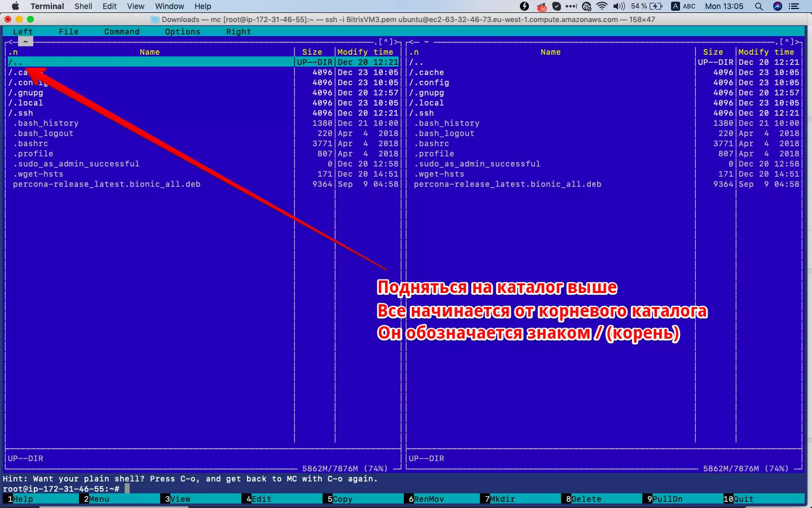The width and height of the screenshot is (812, 508).
Task: Open the File dropdown menu
Action: pyautogui.click(x=68, y=32)
